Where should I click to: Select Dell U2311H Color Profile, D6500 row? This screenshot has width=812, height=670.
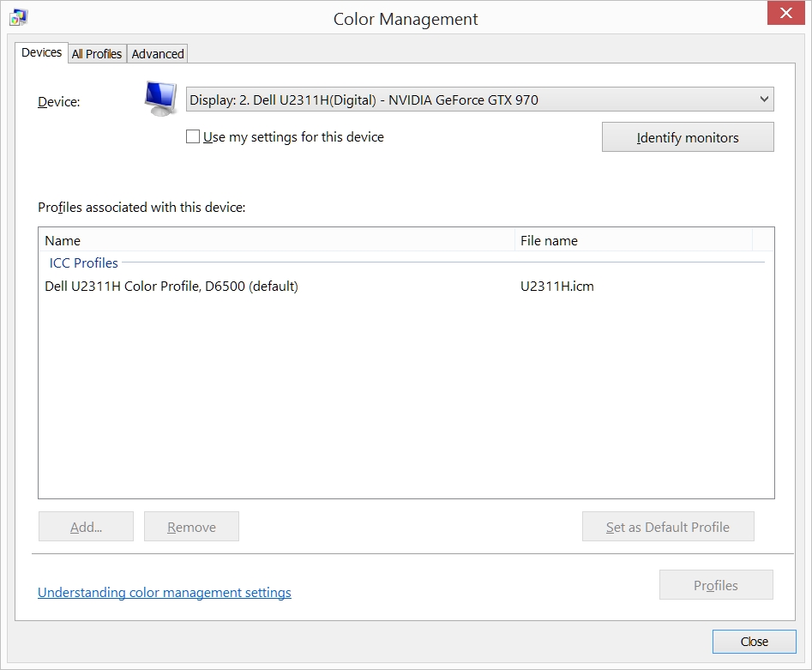click(x=406, y=286)
